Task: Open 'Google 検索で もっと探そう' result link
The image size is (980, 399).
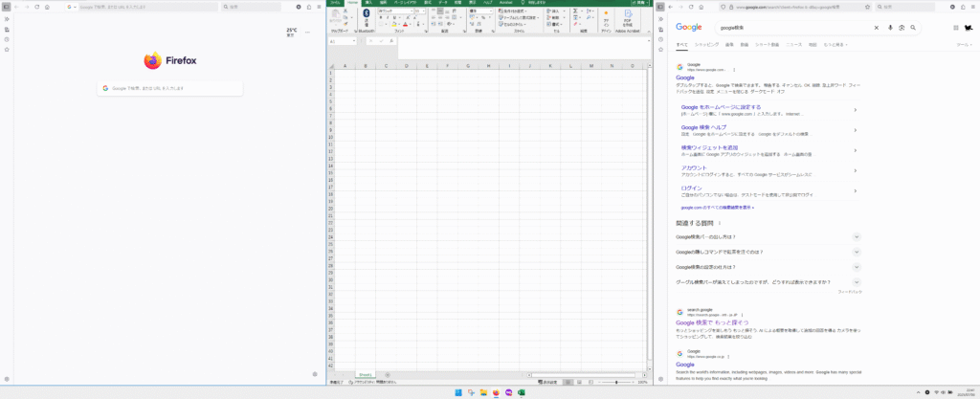Action: click(x=712, y=322)
